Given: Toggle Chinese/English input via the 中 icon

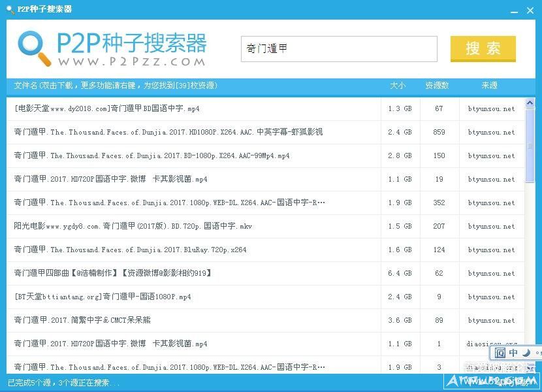Looking at the screenshot, I should 513,353.
